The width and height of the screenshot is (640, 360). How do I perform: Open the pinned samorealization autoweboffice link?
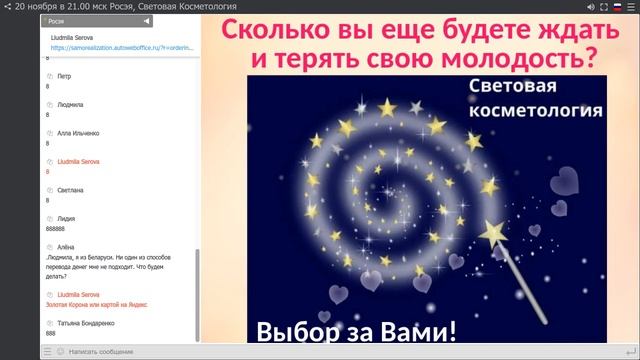click(122, 48)
